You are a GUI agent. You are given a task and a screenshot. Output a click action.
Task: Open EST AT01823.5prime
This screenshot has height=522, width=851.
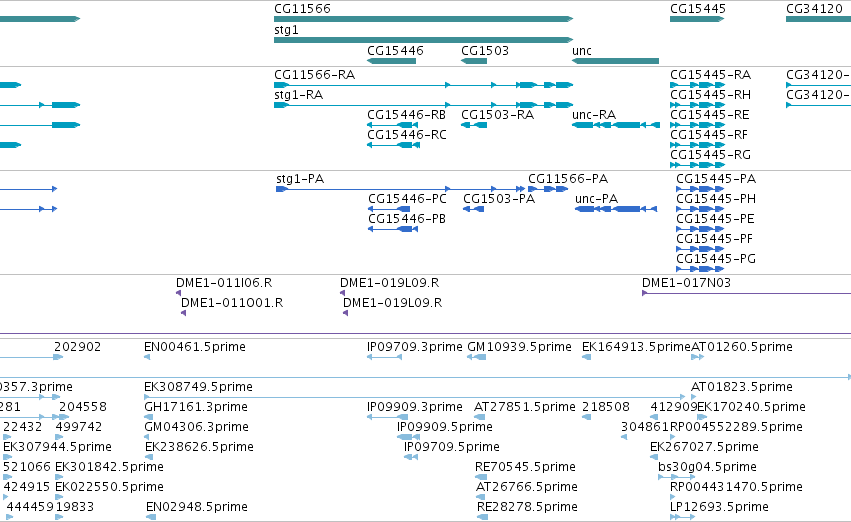pyautogui.click(x=742, y=387)
